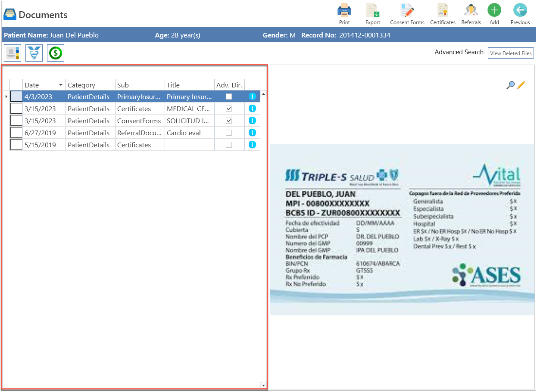
Task: Click pencil edit icon in preview
Action: click(521, 85)
